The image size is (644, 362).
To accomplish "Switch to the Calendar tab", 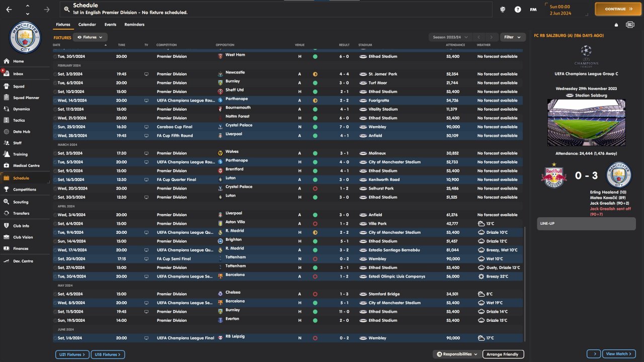I will (87, 25).
